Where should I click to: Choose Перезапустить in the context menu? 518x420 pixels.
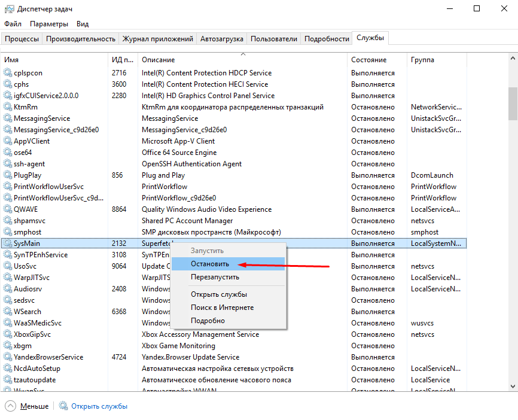pyautogui.click(x=228, y=277)
